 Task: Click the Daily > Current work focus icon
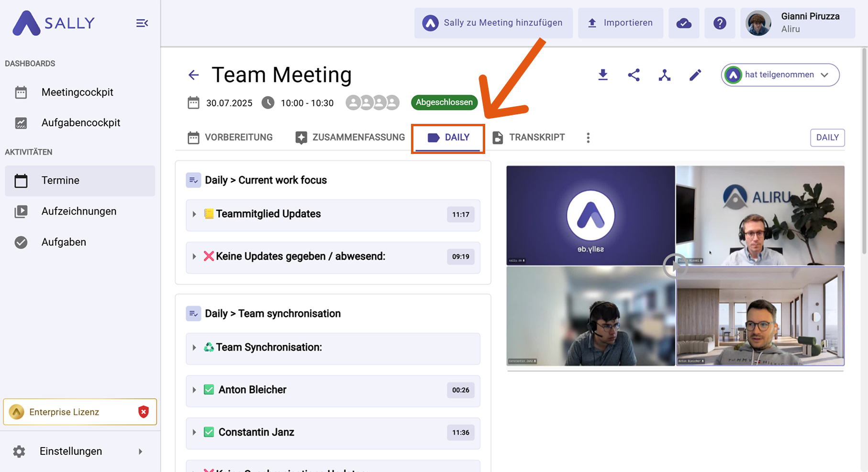[193, 180]
